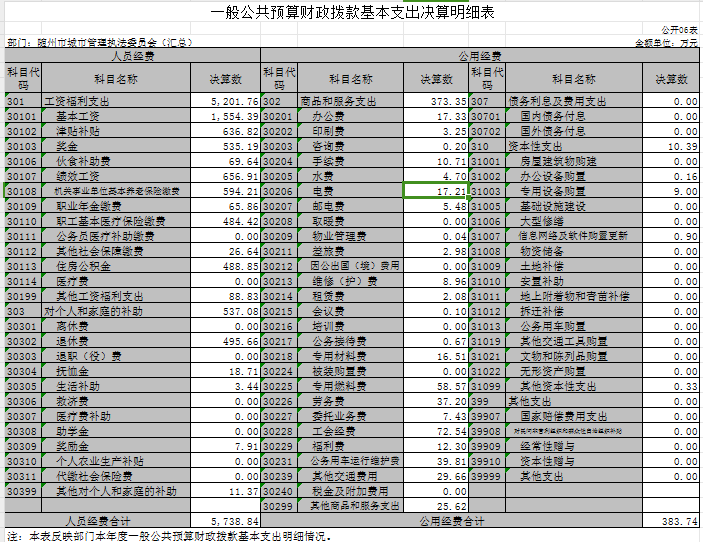Click the 手续费 cell
Viewport: 703px width, 542px height.
pos(351,161)
